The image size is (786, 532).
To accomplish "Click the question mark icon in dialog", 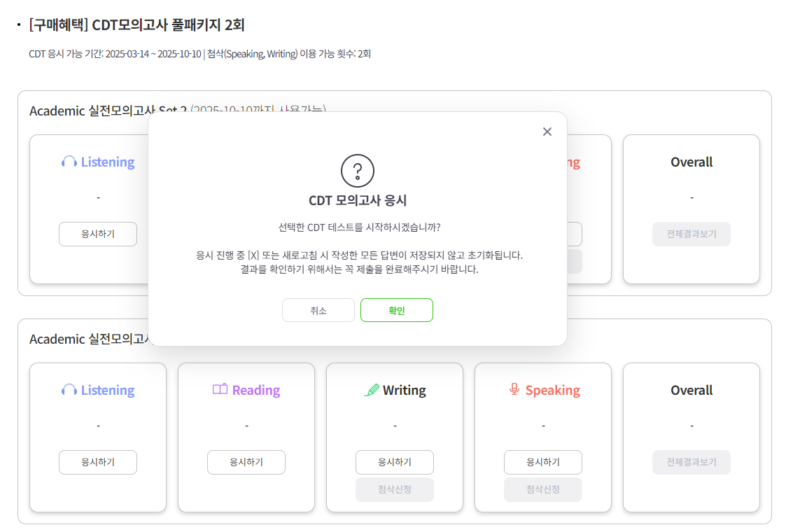I will (x=358, y=171).
